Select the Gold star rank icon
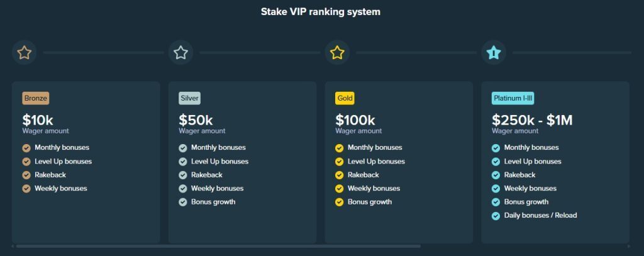644x256 pixels. pos(337,53)
